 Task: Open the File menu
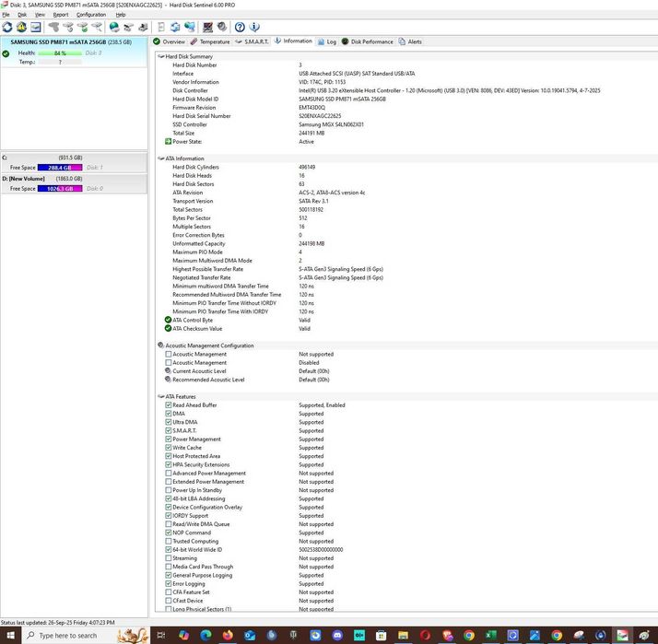click(6, 15)
